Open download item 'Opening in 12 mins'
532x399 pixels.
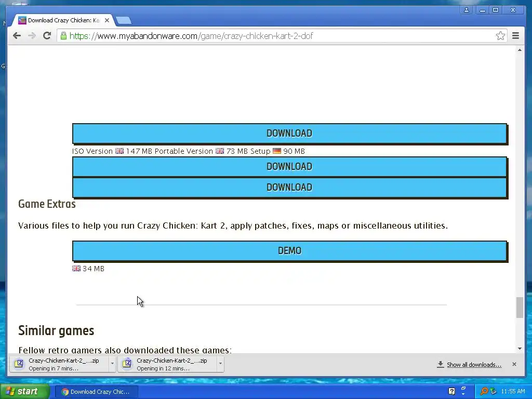167,364
